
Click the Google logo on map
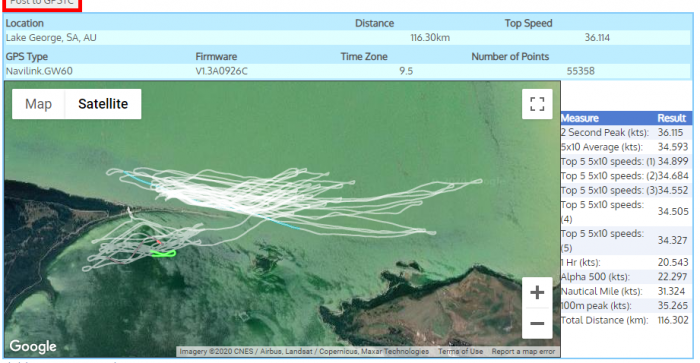pyautogui.click(x=33, y=346)
